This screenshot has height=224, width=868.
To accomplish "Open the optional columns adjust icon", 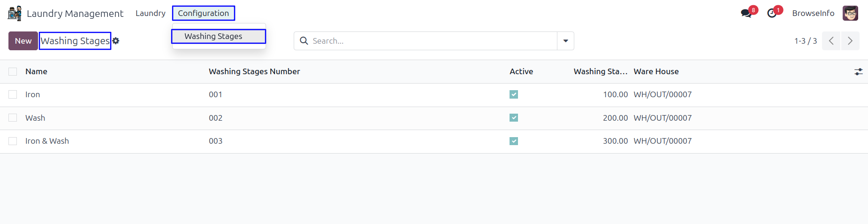I will point(858,72).
